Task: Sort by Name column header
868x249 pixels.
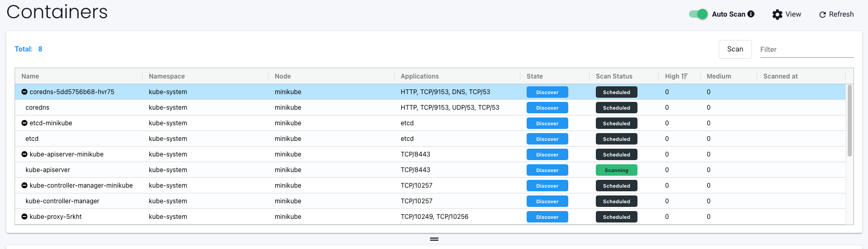Action: pos(30,76)
